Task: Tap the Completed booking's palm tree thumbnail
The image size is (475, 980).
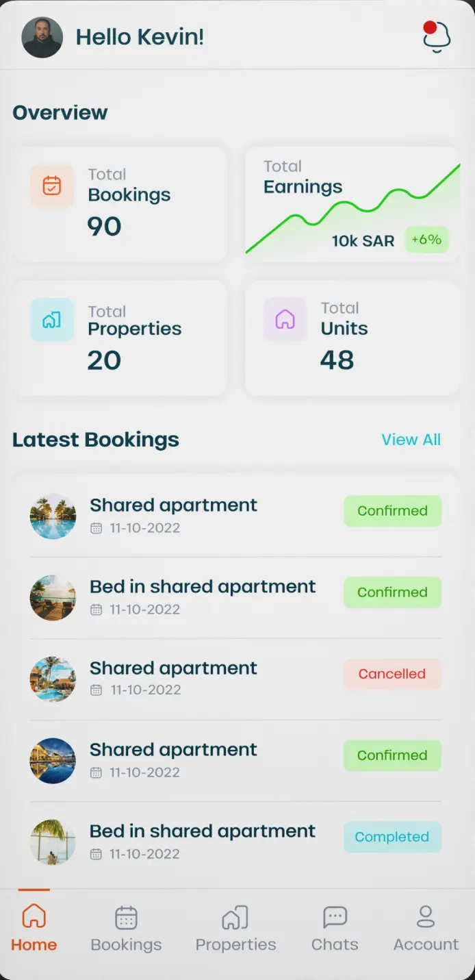Action: [53, 842]
